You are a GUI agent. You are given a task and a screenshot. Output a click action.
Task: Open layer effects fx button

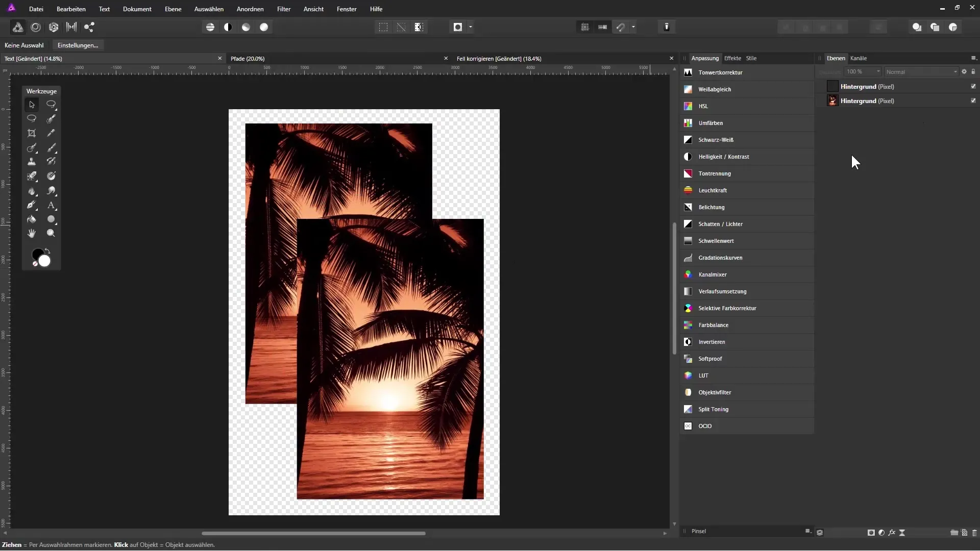(892, 533)
